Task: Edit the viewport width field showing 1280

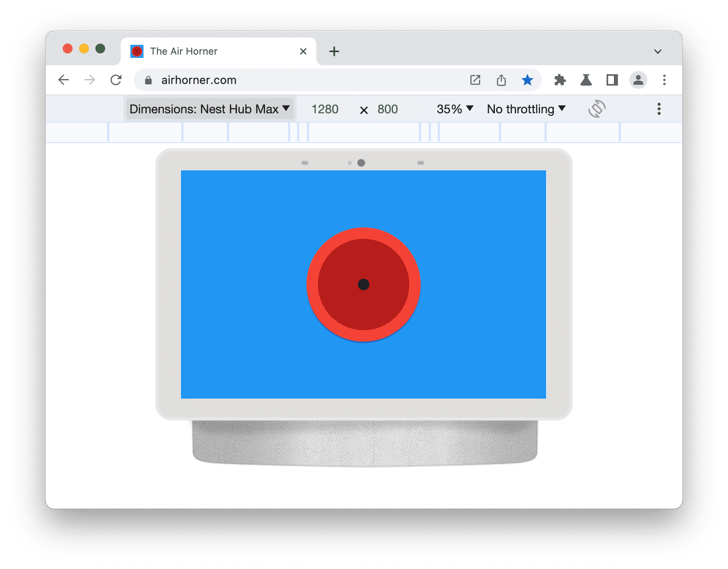Action: tap(325, 109)
